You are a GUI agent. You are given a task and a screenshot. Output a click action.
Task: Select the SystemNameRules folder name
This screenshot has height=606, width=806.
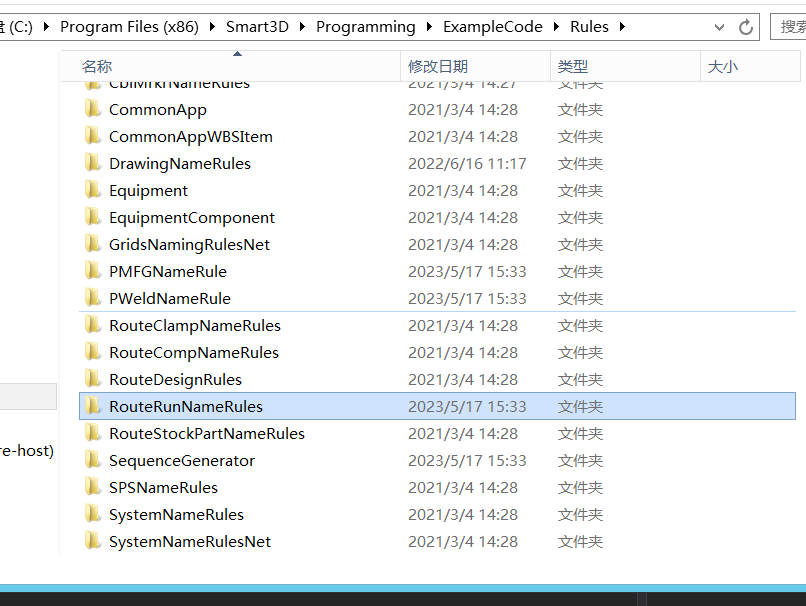point(176,515)
